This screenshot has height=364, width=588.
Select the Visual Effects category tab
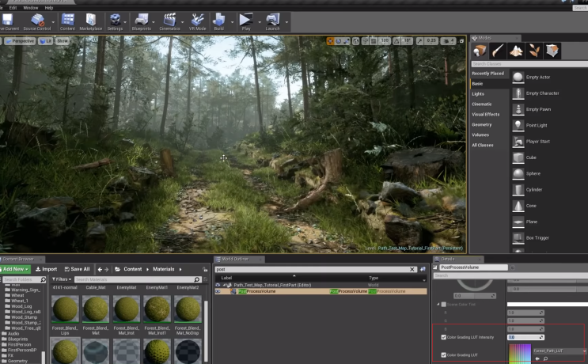[x=486, y=114]
